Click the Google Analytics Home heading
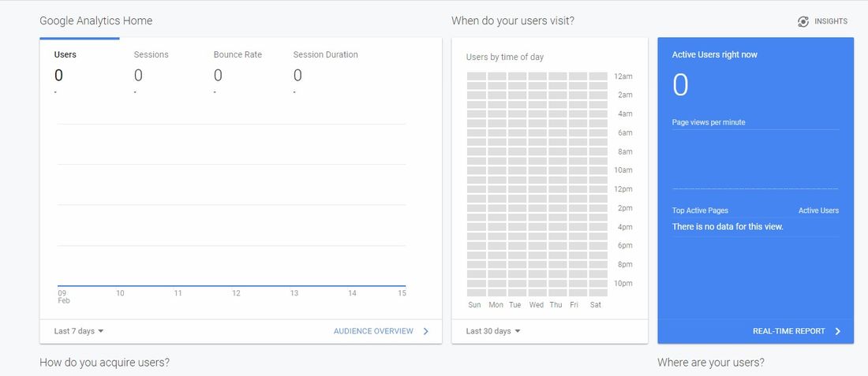The height and width of the screenshot is (376, 868). pos(95,21)
